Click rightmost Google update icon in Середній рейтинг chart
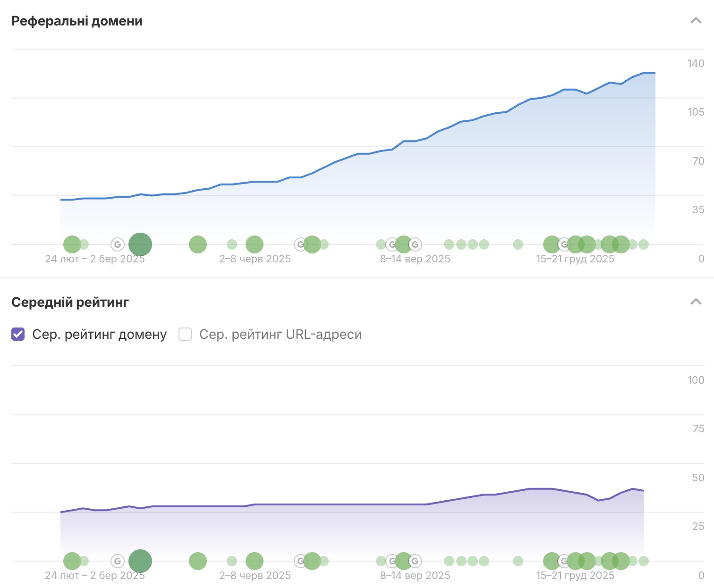 tap(564, 561)
